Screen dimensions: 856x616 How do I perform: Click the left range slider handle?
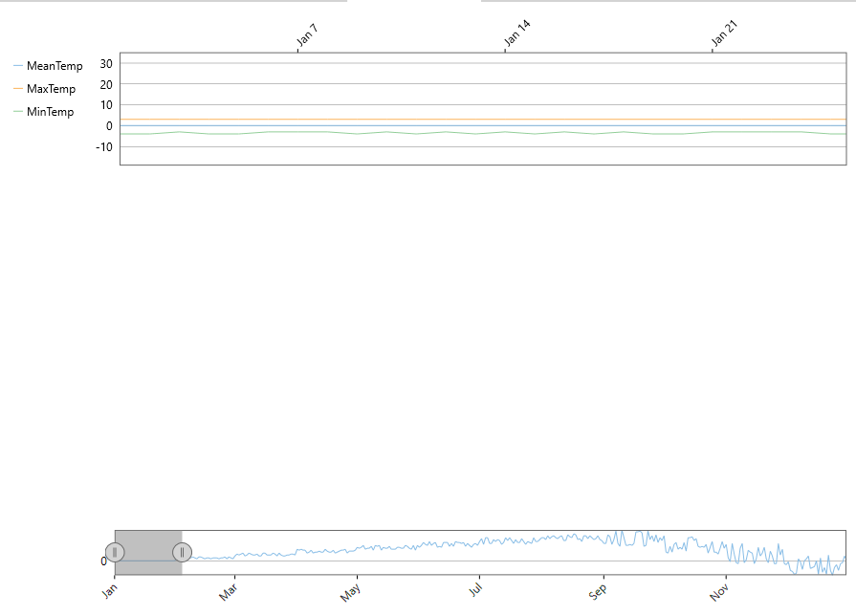pyautogui.click(x=115, y=552)
